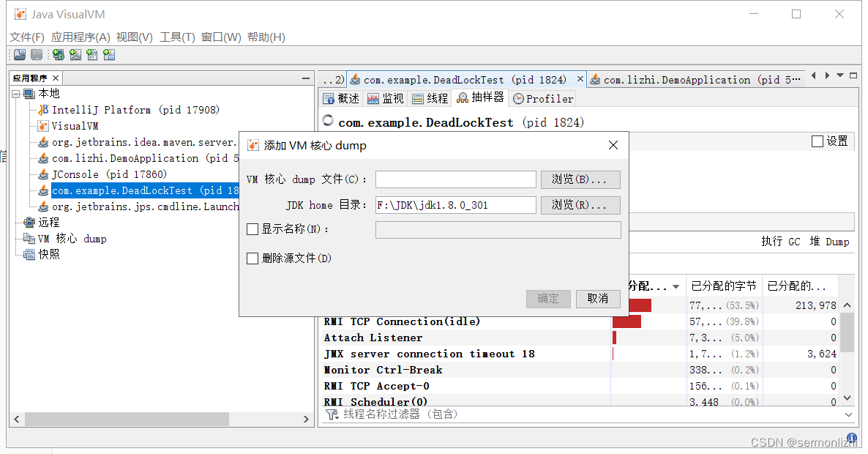Click the greyed Save toolbar icon
868x454 pixels.
click(x=37, y=55)
